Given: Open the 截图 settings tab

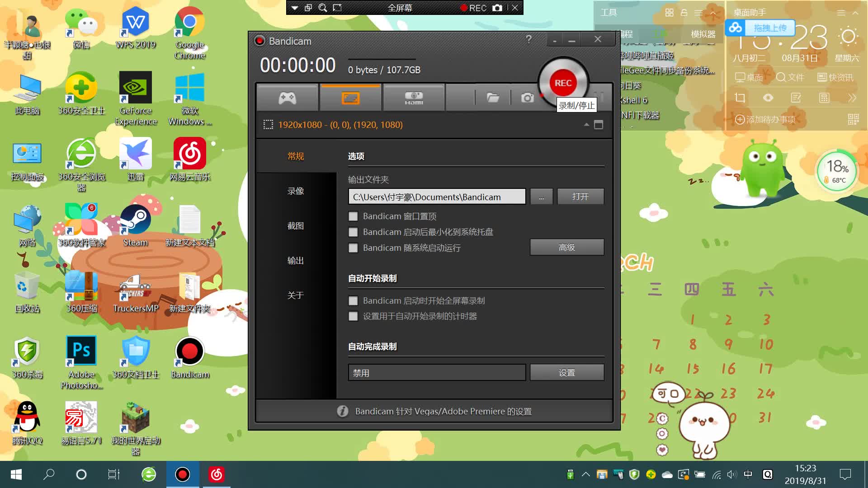Looking at the screenshot, I should (x=296, y=226).
